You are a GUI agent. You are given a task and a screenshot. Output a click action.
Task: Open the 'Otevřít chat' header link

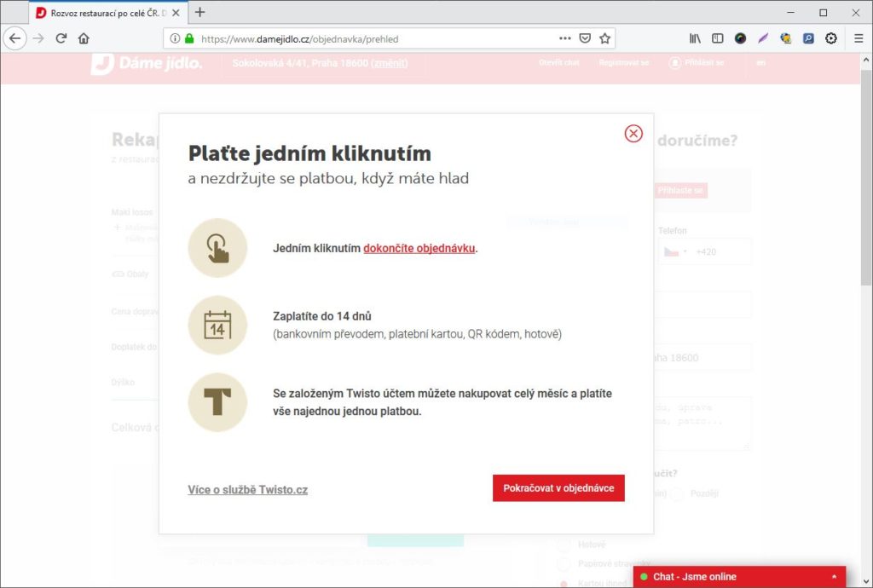click(x=559, y=63)
